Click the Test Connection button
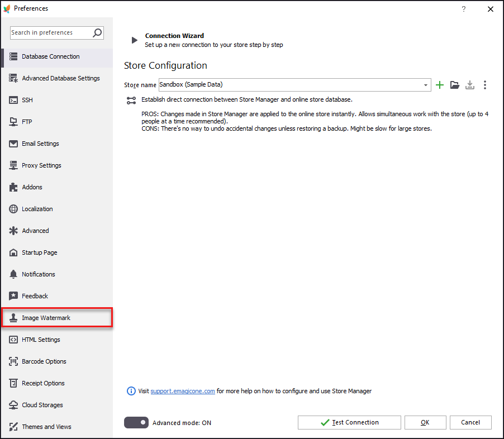Image resolution: width=504 pixels, height=439 pixels. [349, 423]
